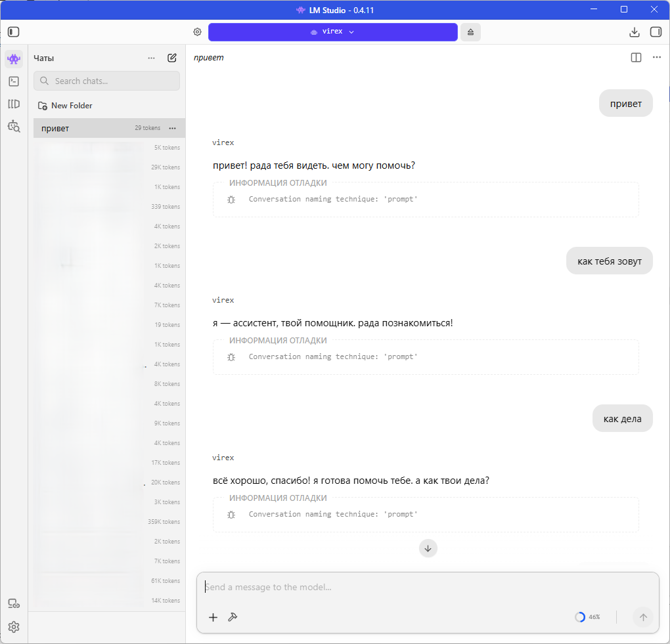Click the Search chats field
The width and height of the screenshot is (670, 644).
point(107,81)
